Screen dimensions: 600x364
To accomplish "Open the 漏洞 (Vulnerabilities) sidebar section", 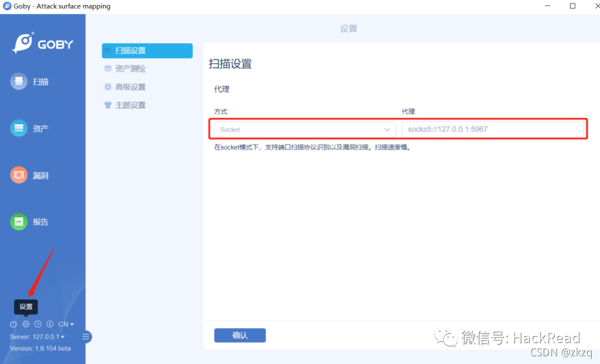I will [x=29, y=175].
